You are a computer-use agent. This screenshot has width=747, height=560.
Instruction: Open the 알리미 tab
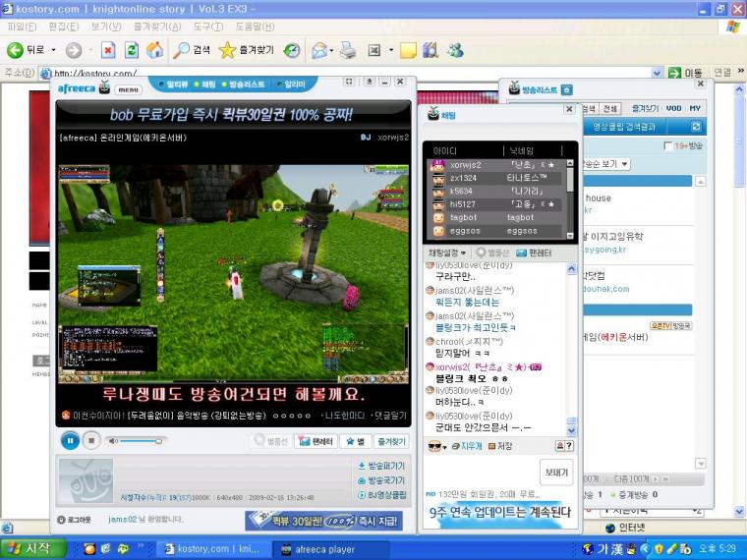pyautogui.click(x=291, y=84)
